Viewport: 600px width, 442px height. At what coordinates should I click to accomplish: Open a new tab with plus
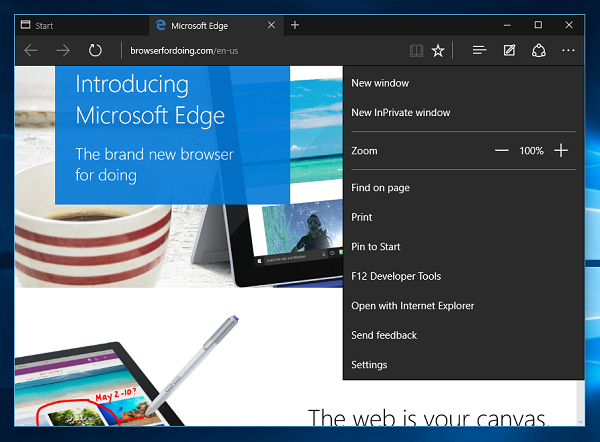[x=295, y=25]
